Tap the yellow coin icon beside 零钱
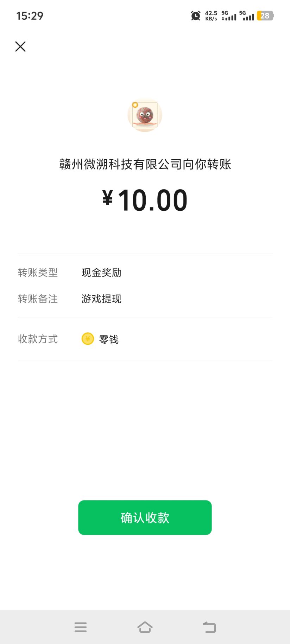The width and height of the screenshot is (290, 644). (88, 339)
